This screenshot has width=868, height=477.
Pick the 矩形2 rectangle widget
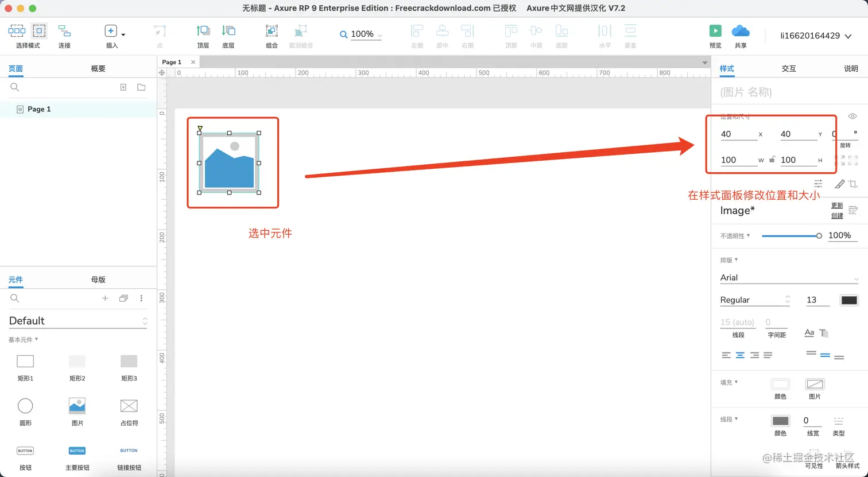[77, 367]
